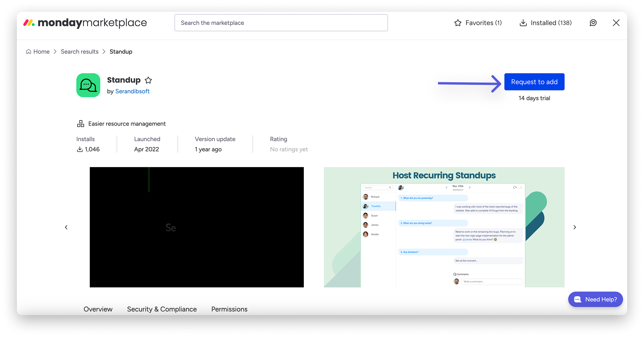Click the Favorites star icon in header
Viewport: 644px width, 337px height.
(x=458, y=23)
